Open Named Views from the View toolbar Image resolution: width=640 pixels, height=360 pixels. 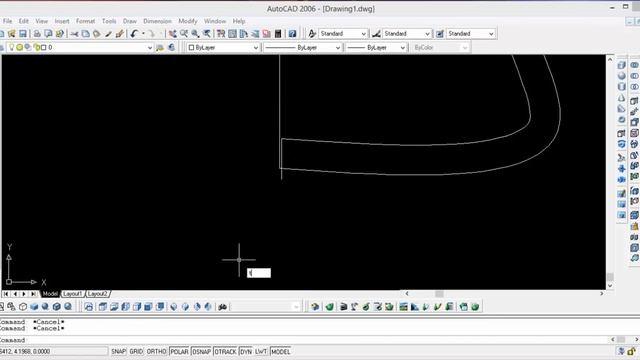(89, 307)
